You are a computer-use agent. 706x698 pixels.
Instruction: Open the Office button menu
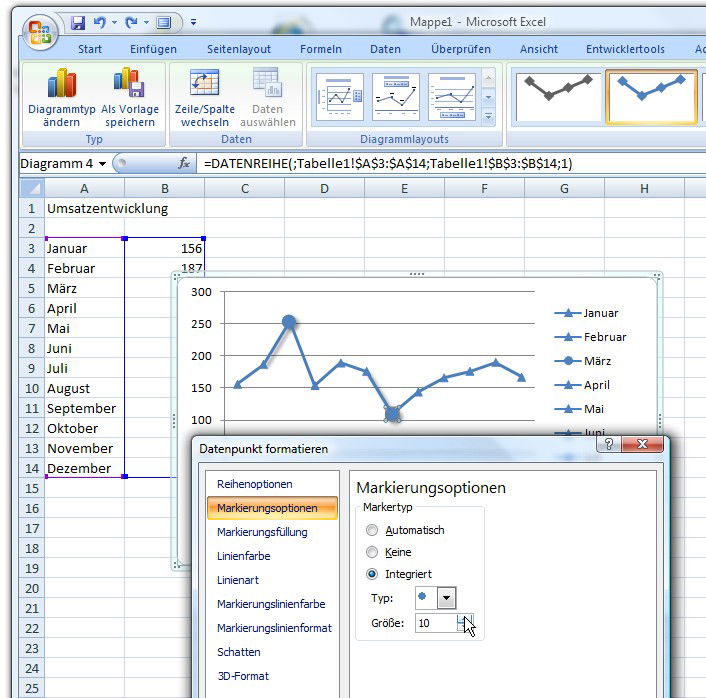pos(40,32)
